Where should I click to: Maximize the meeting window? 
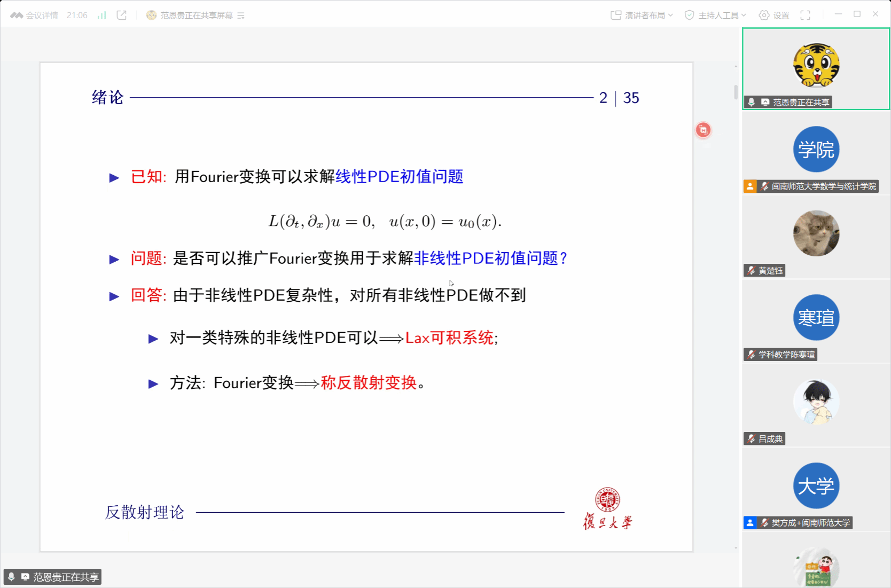857,14
